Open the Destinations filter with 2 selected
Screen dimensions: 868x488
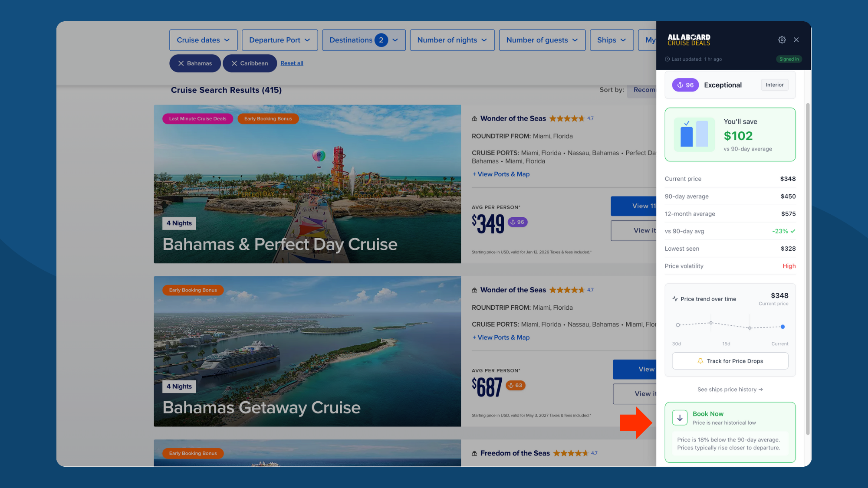pyautogui.click(x=364, y=40)
